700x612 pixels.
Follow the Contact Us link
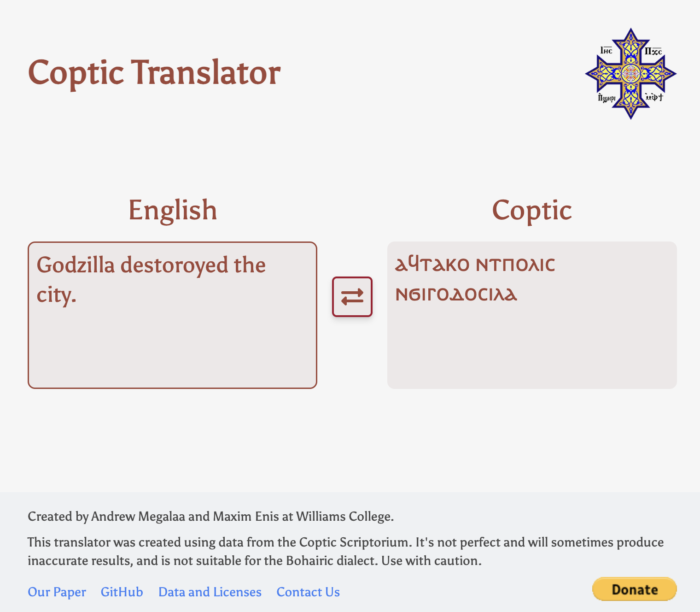coord(308,592)
